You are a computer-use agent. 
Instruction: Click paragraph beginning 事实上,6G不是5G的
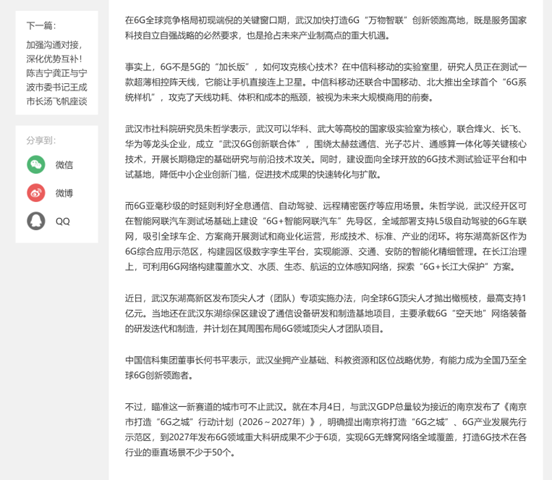click(x=326, y=82)
